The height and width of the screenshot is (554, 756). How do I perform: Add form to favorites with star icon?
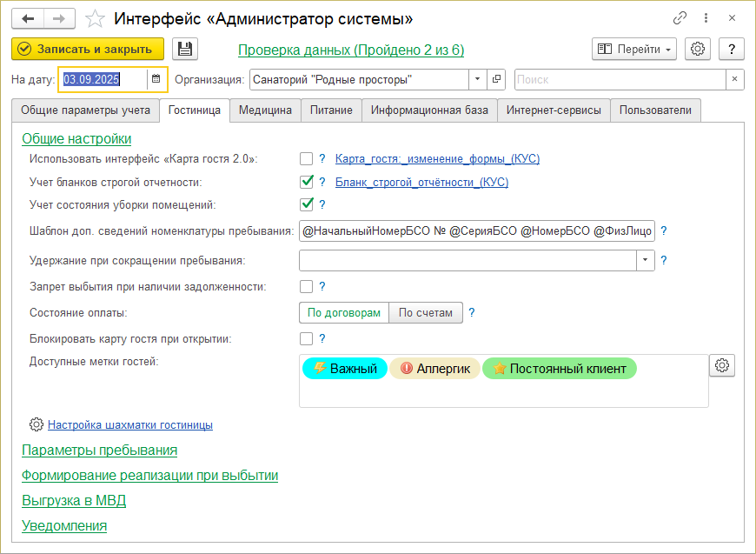pyautogui.click(x=96, y=18)
